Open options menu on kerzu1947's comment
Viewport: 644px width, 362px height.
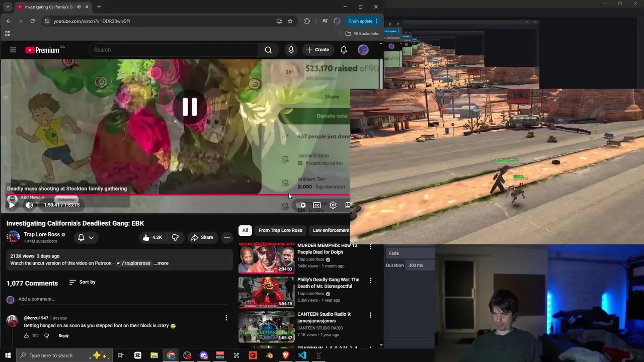click(x=226, y=318)
